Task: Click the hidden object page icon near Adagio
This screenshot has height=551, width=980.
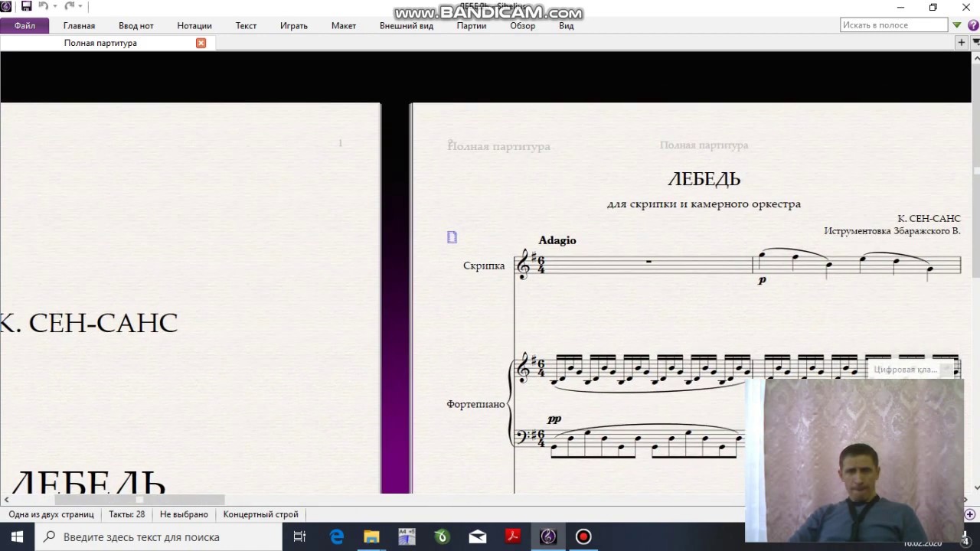Action: click(452, 237)
